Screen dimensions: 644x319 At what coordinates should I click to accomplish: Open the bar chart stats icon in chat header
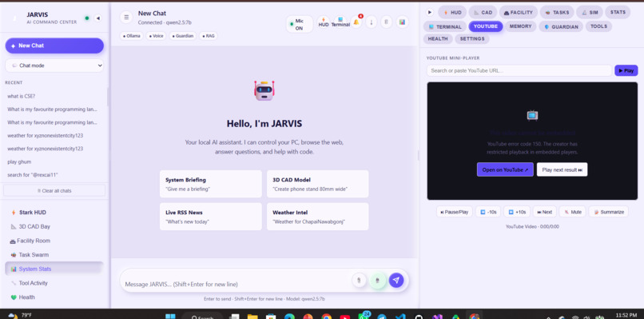click(403, 22)
